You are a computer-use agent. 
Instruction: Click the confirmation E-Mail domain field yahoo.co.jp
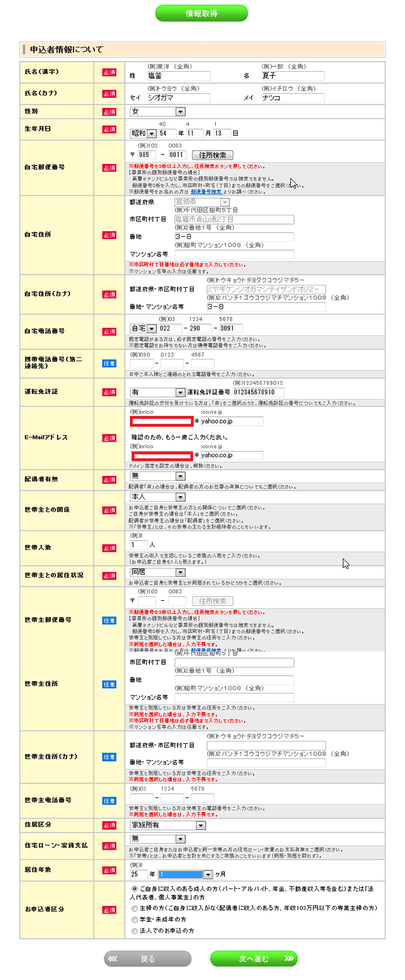tap(231, 456)
